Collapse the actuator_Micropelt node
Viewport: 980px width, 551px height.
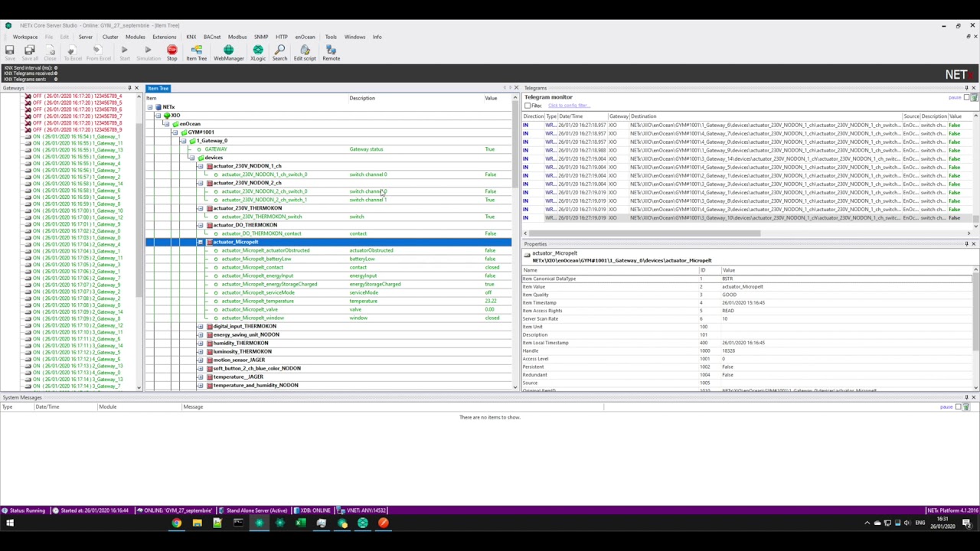[x=200, y=242]
